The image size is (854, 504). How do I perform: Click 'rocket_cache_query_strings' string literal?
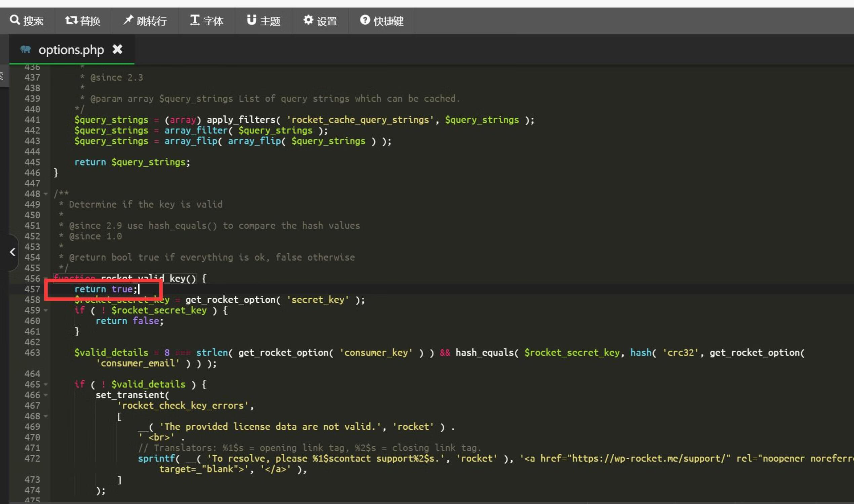point(360,120)
